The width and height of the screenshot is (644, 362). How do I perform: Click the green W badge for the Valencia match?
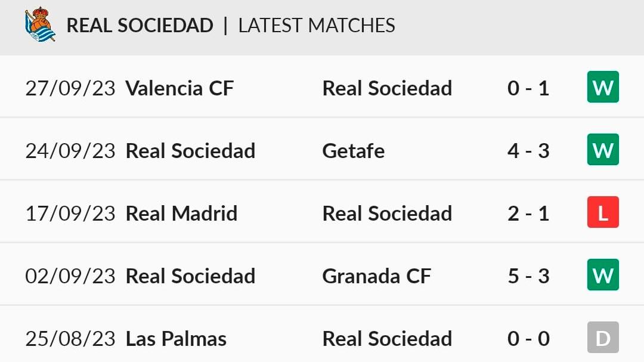coord(603,86)
